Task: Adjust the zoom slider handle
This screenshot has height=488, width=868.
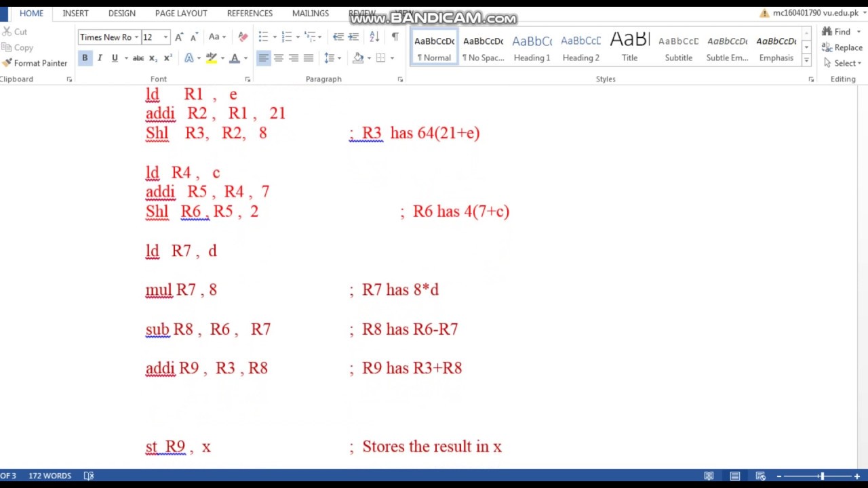Action: click(821, 476)
